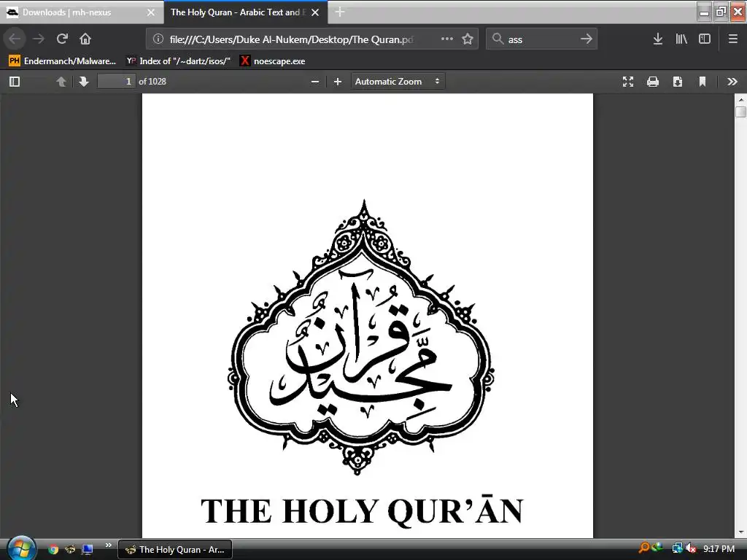Show site information icon in URL bar

pyautogui.click(x=158, y=39)
